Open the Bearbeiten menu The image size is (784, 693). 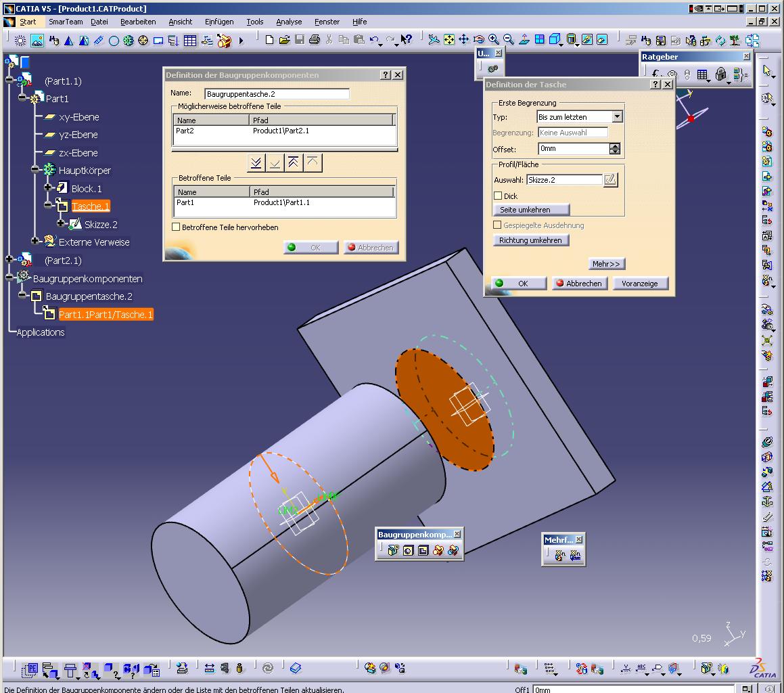(x=138, y=22)
